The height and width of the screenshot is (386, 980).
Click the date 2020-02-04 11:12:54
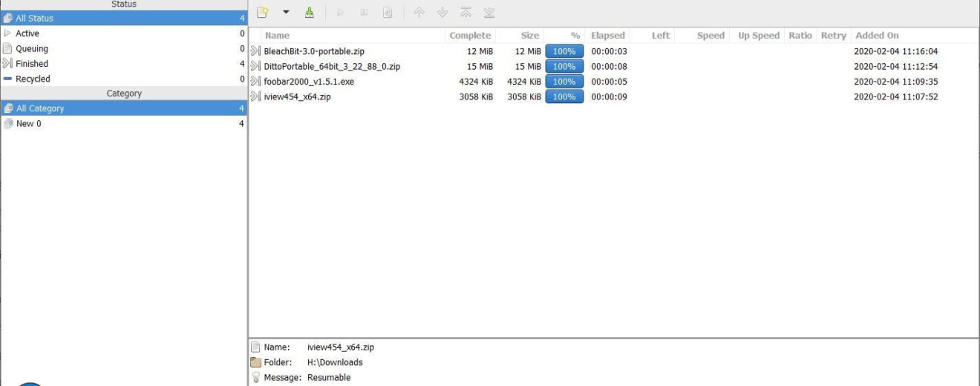pos(895,66)
